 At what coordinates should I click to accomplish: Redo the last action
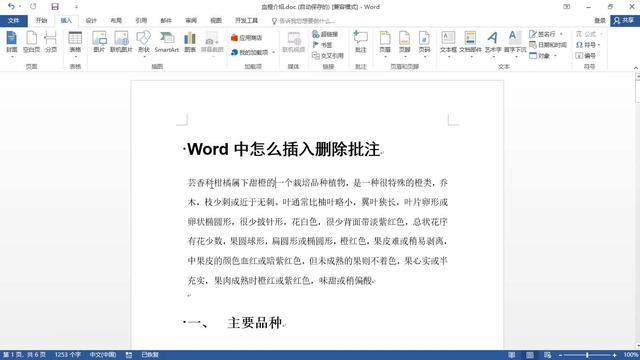coord(33,7)
